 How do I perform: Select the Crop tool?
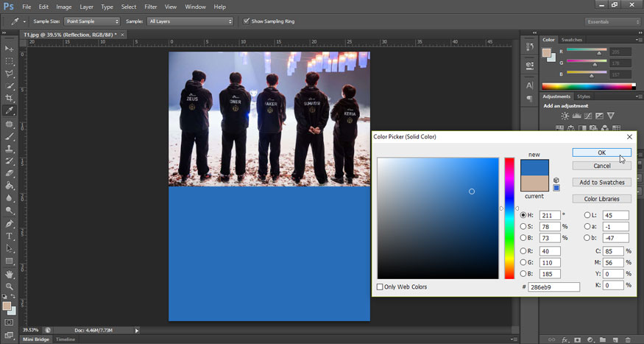coord(10,98)
